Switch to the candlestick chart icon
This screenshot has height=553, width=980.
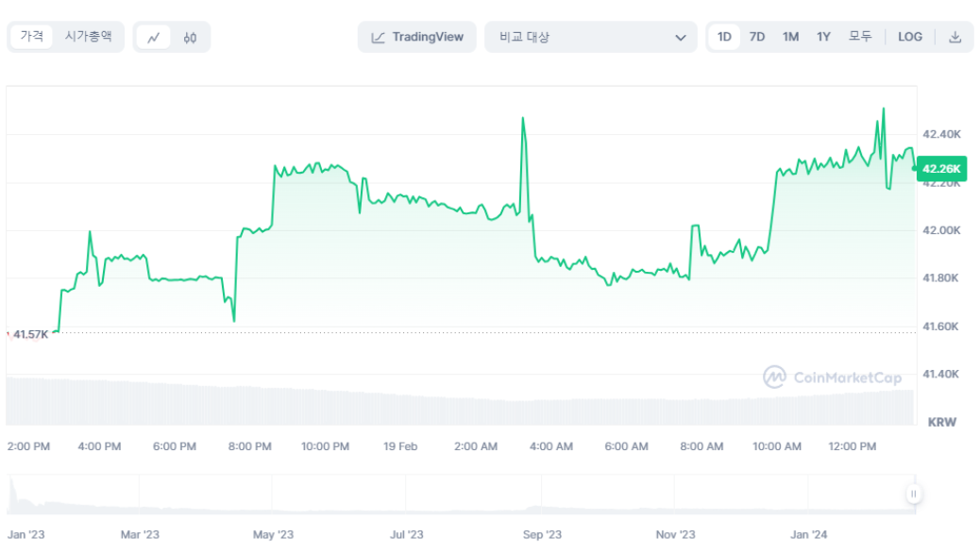(190, 38)
